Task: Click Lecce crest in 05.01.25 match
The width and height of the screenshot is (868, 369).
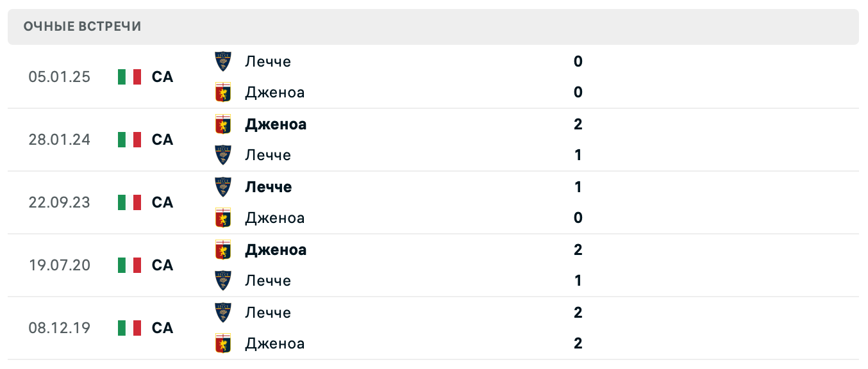Action: pyautogui.click(x=223, y=61)
